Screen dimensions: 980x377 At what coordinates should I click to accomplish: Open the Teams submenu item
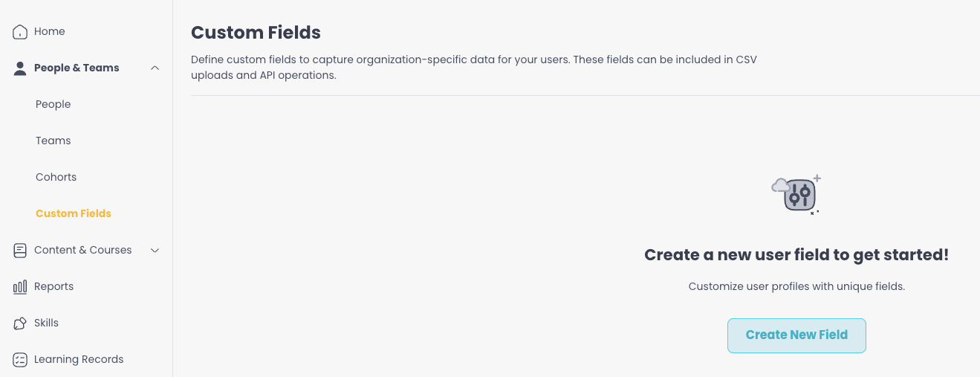tap(53, 141)
